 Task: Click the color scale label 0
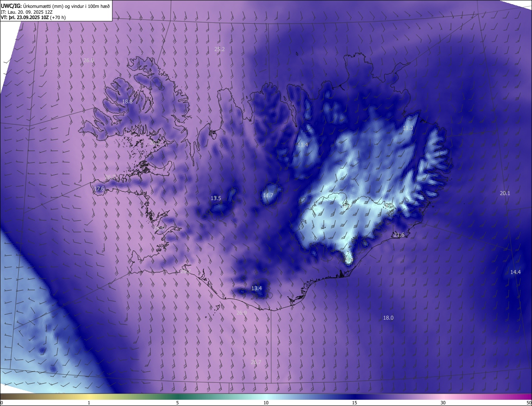click(2, 403)
